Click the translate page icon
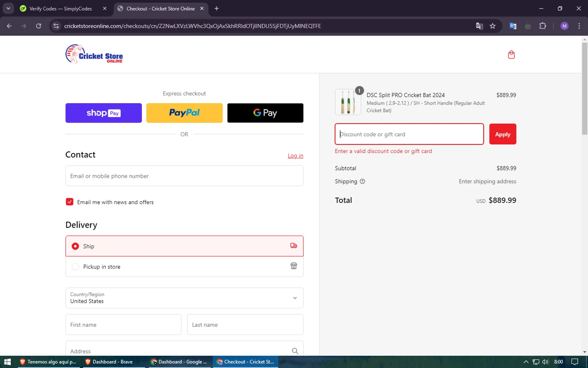Image resolution: width=588 pixels, height=368 pixels. pos(479,26)
